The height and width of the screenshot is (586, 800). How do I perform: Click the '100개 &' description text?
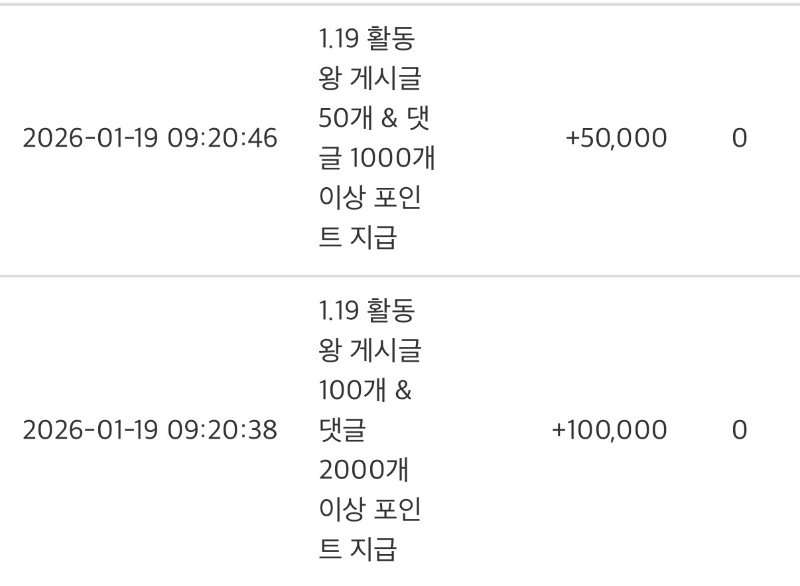pyautogui.click(x=364, y=390)
